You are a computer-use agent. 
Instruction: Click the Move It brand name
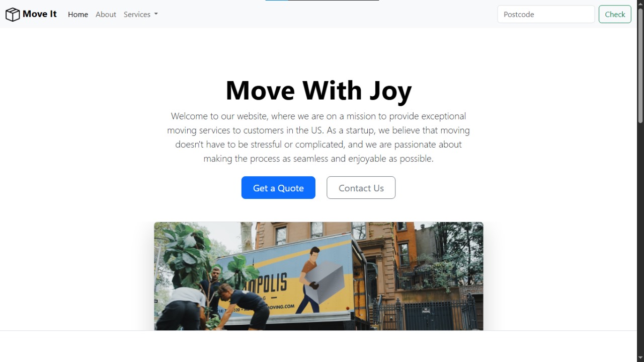pos(40,14)
